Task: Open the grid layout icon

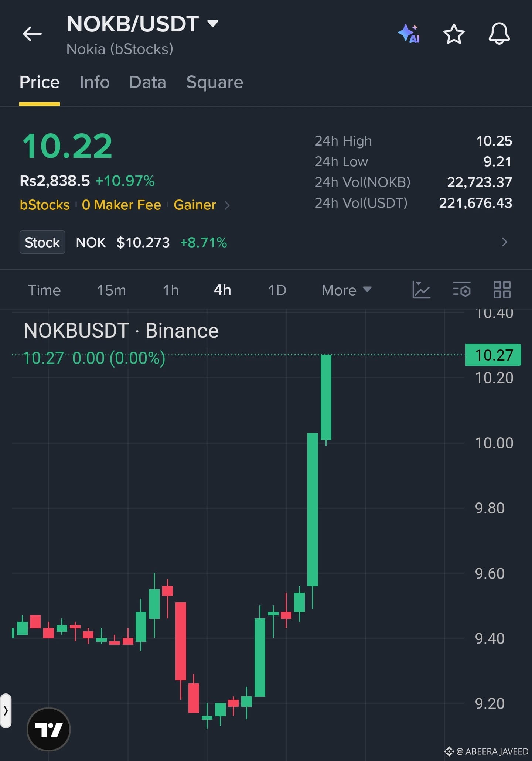Action: [502, 290]
